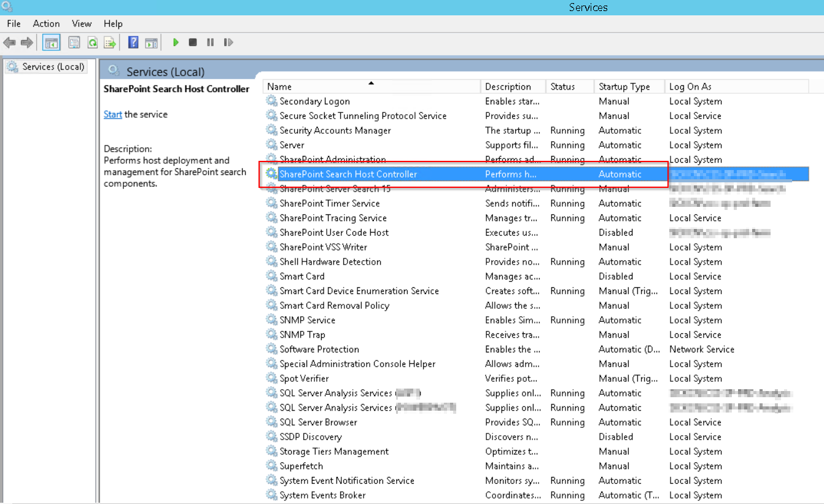Open properties with the second toolbar icon

click(x=74, y=42)
